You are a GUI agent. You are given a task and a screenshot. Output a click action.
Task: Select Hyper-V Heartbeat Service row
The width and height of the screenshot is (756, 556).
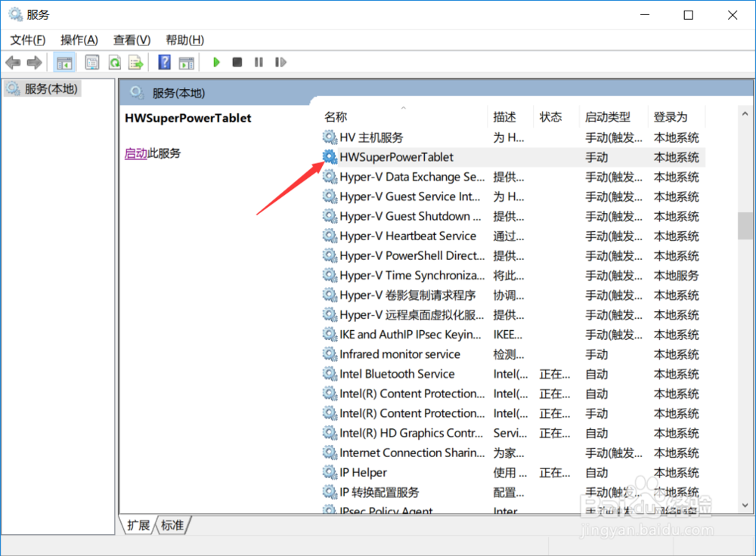click(512, 236)
